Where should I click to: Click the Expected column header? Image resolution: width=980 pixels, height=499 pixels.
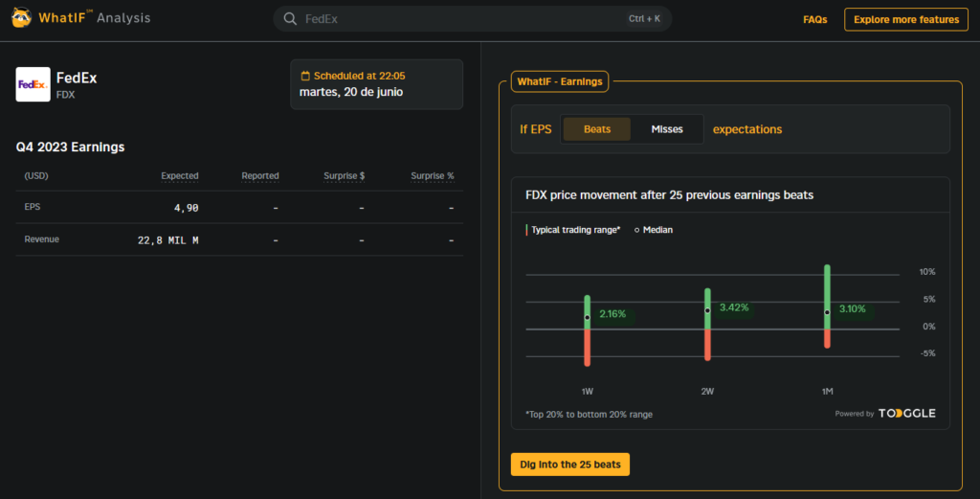coord(179,175)
